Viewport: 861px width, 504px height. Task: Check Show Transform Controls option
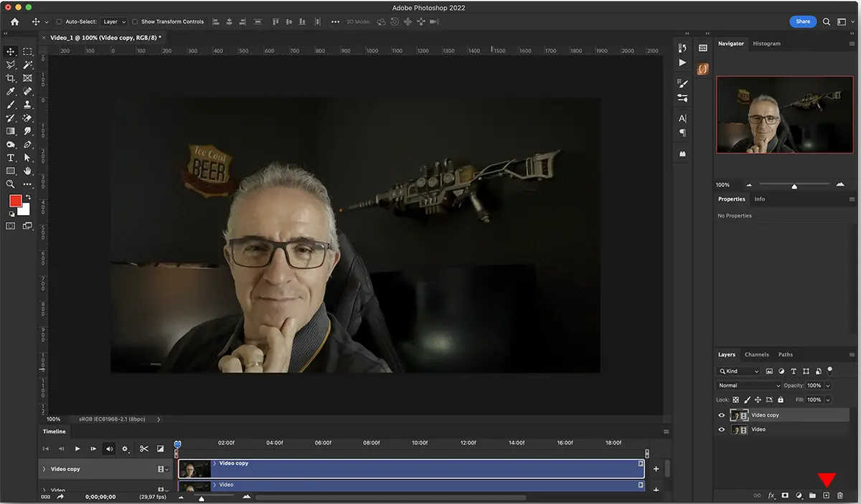coord(135,22)
